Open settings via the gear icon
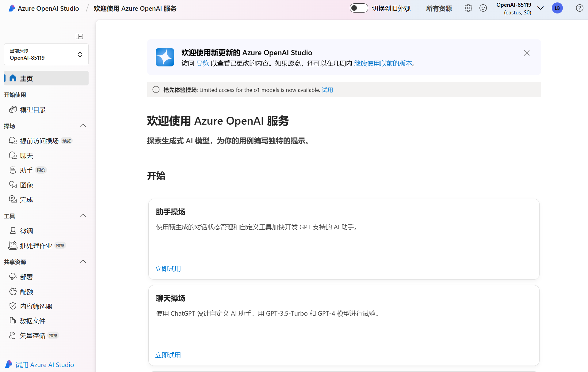588x372 pixels. click(x=468, y=8)
